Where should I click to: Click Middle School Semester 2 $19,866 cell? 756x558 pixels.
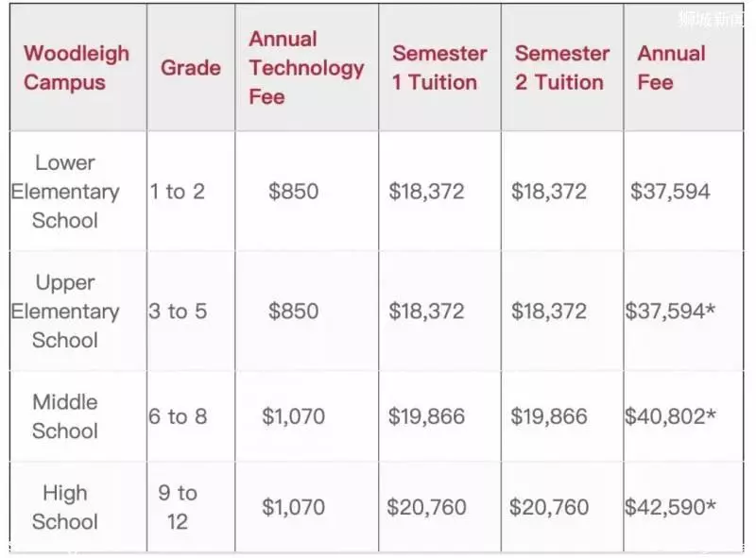(549, 416)
